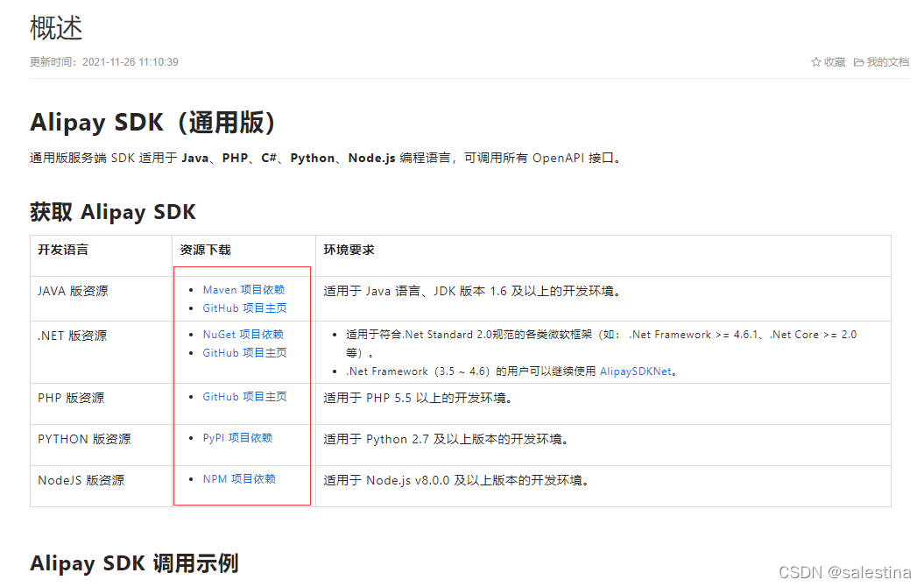Image resolution: width=924 pixels, height=587 pixels.
Task: Click the 环境要求 column header
Action: click(349, 250)
